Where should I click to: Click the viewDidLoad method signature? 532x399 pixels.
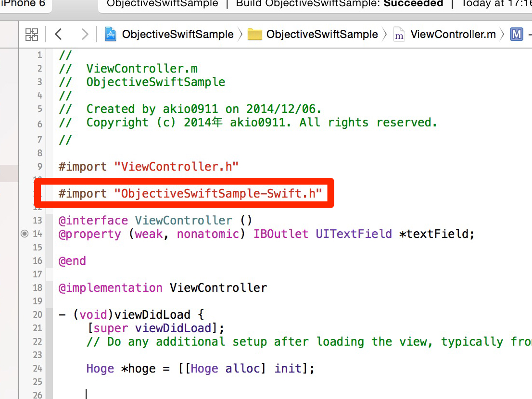[x=132, y=314]
